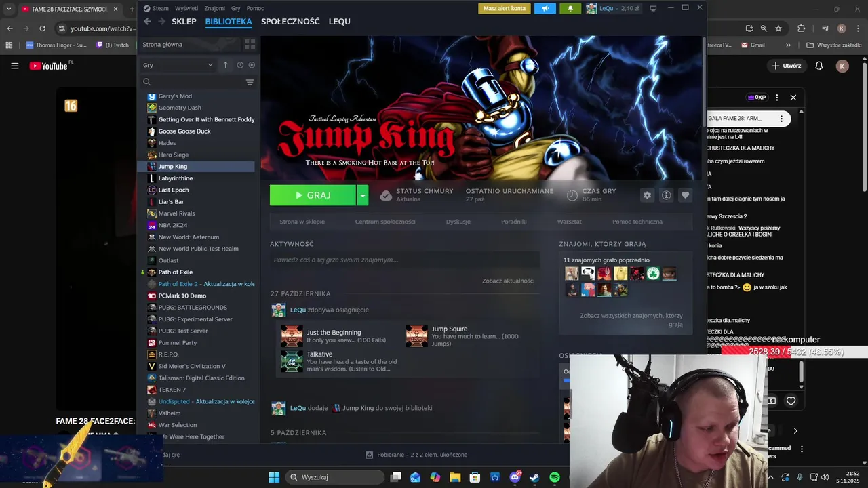Click the activity status text field
Viewport: 868px width, 488px height.
tap(405, 260)
